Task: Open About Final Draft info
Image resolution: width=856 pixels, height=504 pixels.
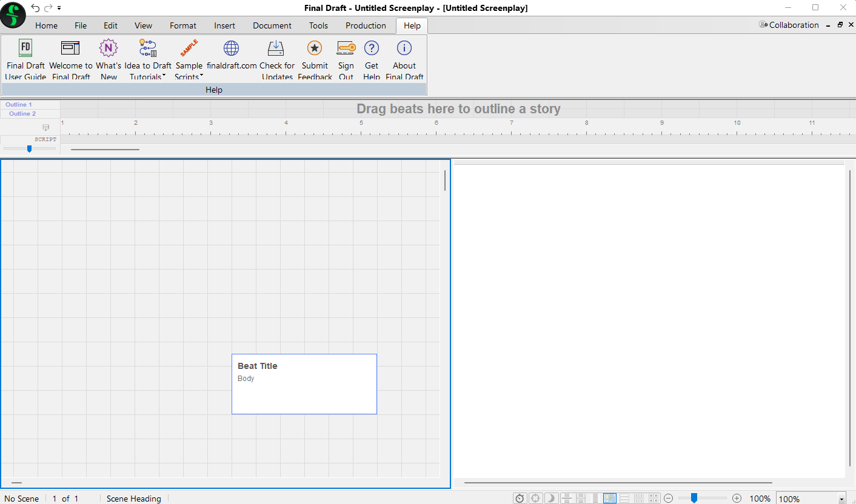Action: point(404,59)
